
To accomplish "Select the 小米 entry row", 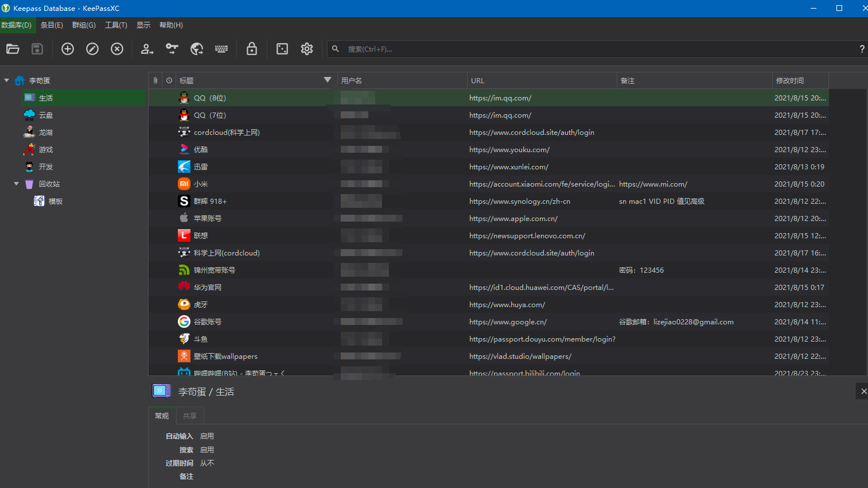I will [488, 184].
